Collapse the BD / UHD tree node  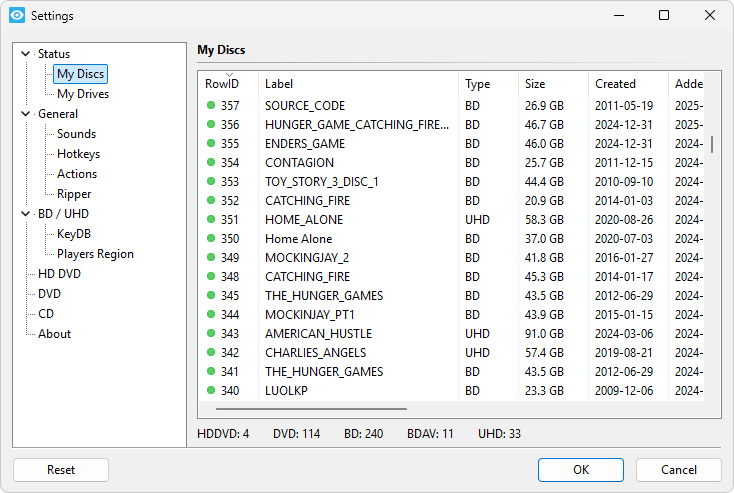26,214
